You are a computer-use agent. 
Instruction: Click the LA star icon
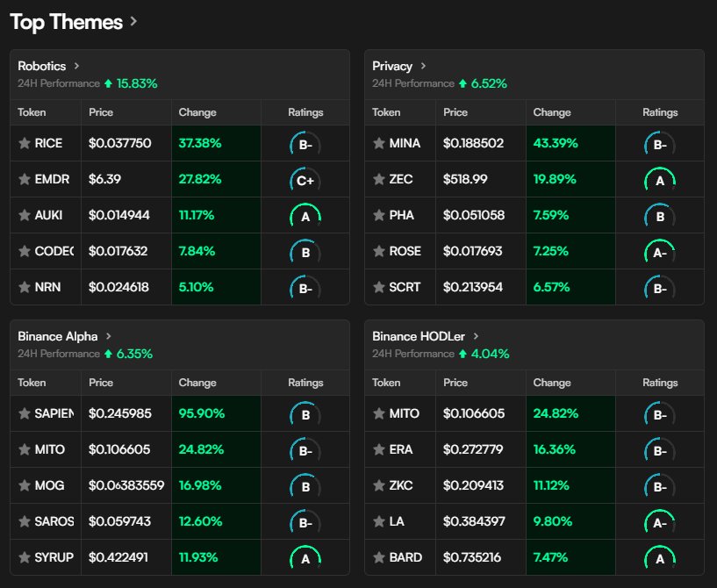pos(379,521)
